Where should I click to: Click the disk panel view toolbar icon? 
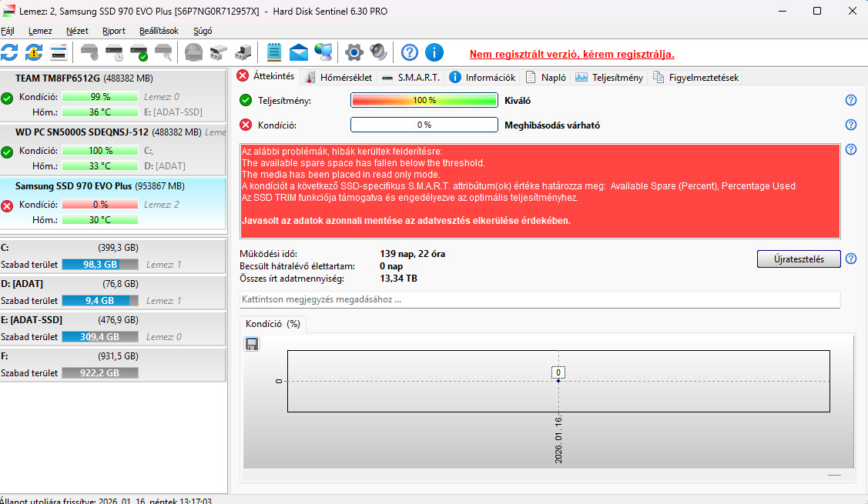[58, 52]
